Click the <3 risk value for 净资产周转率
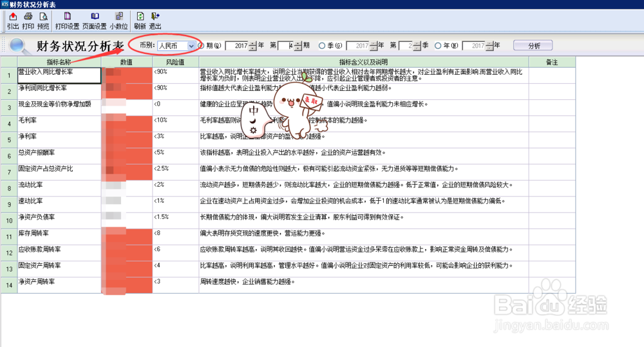 click(175, 285)
